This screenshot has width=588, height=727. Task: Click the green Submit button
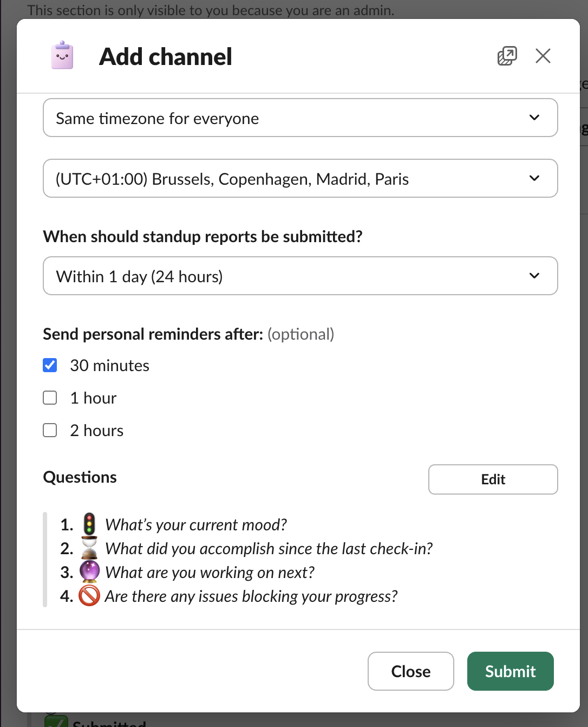pos(510,671)
